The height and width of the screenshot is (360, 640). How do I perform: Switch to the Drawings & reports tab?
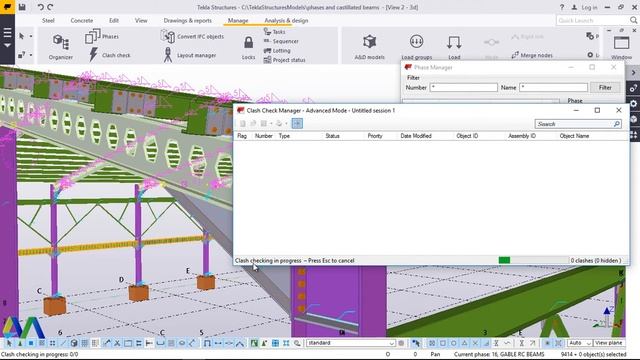coord(188,20)
